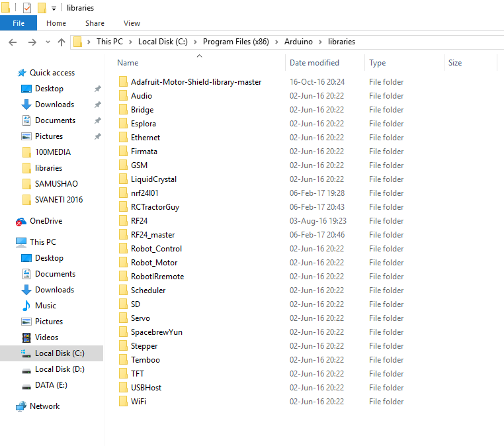Click the Firmata folder icon
Image resolution: width=504 pixels, height=446 pixels.
click(x=123, y=151)
